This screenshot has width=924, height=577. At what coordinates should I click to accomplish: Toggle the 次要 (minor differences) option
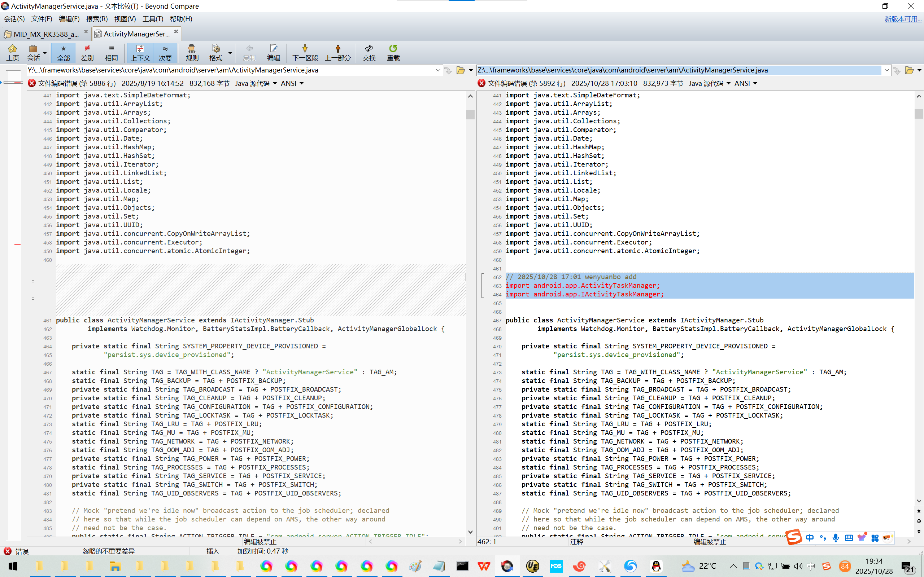(x=165, y=53)
